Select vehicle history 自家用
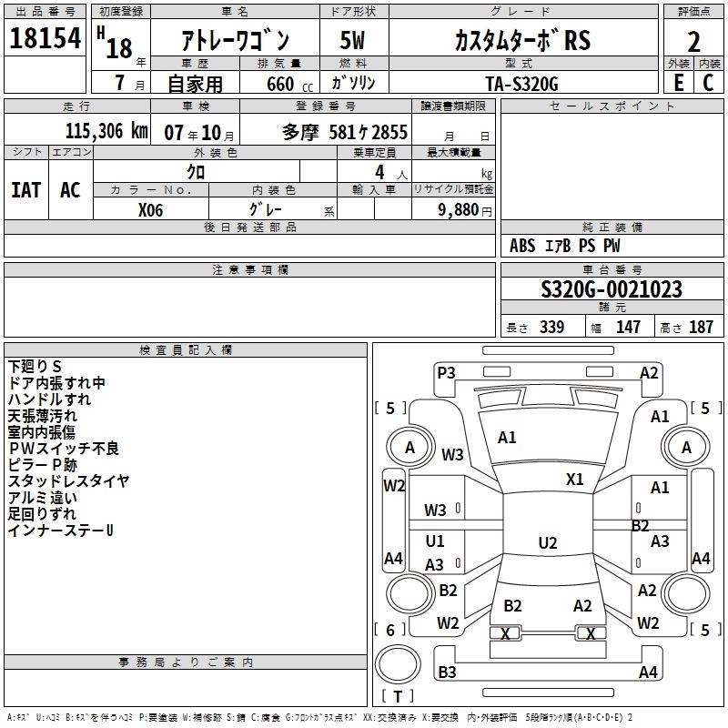The height and width of the screenshot is (728, 728). (x=195, y=84)
